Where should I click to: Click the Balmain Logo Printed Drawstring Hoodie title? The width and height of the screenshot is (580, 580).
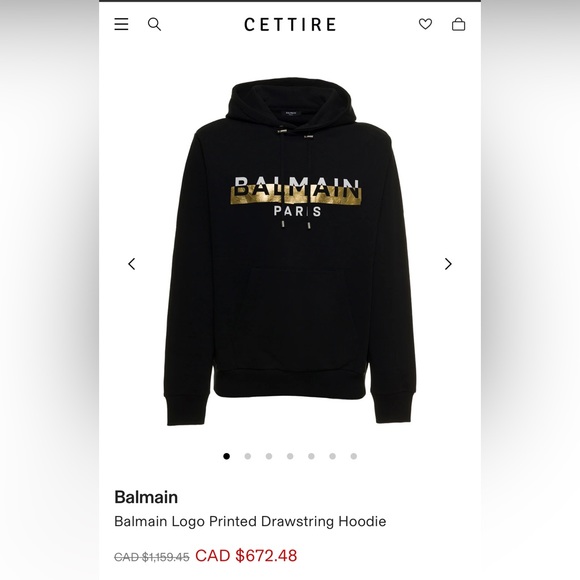pos(250,522)
